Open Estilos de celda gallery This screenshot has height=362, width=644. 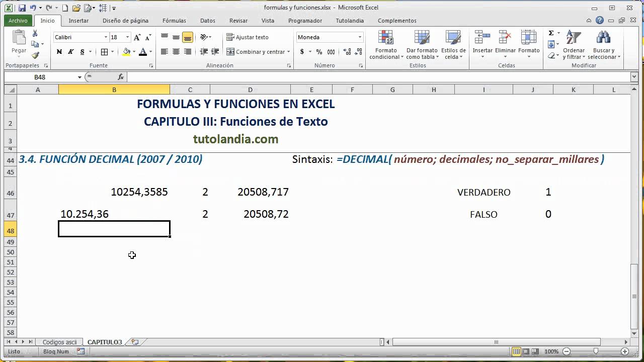click(453, 45)
